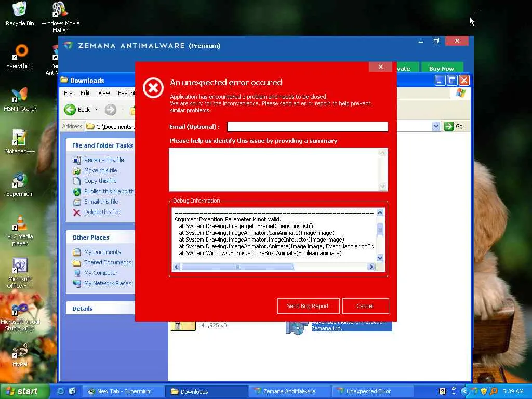Switch to New Tab - Supermium taskbar item
The width and height of the screenshot is (532, 399).
click(124, 392)
